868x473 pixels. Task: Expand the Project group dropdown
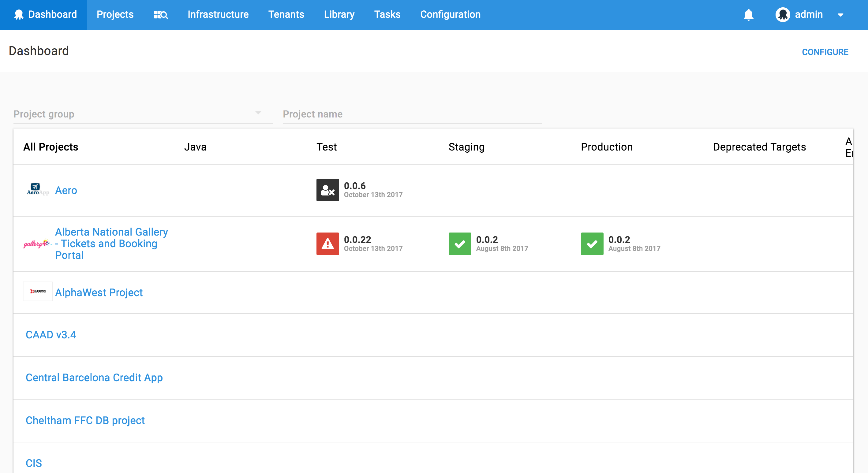click(258, 114)
